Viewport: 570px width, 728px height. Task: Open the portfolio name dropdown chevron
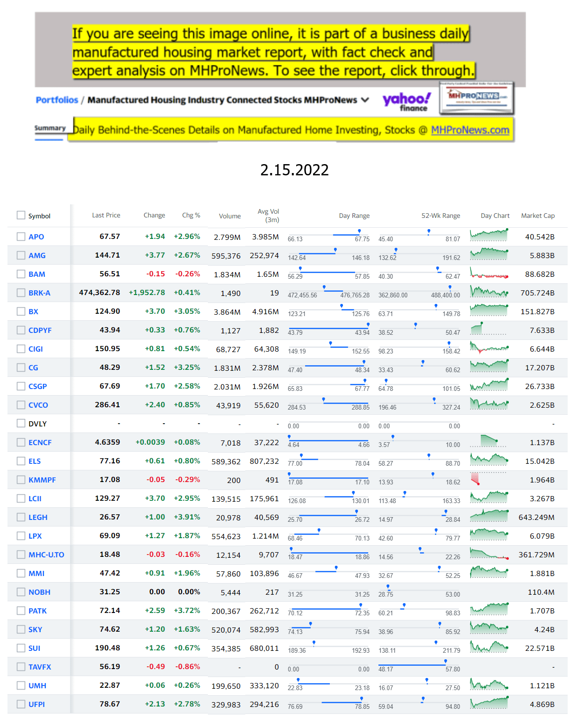(x=365, y=100)
